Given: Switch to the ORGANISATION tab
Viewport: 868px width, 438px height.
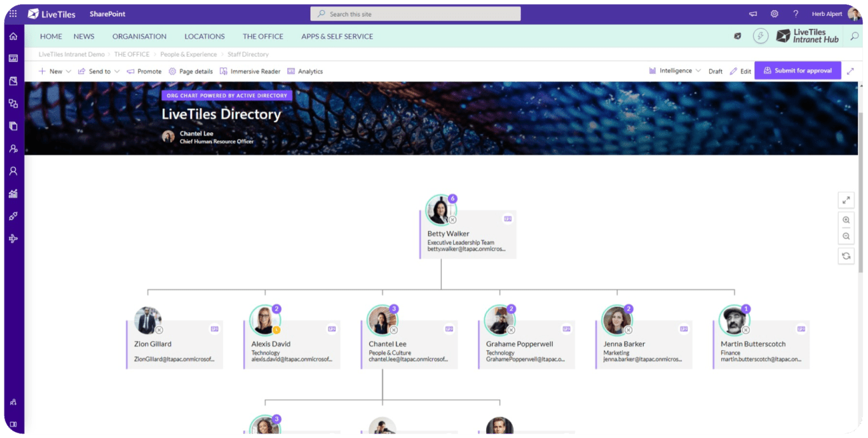Looking at the screenshot, I should click(x=139, y=36).
